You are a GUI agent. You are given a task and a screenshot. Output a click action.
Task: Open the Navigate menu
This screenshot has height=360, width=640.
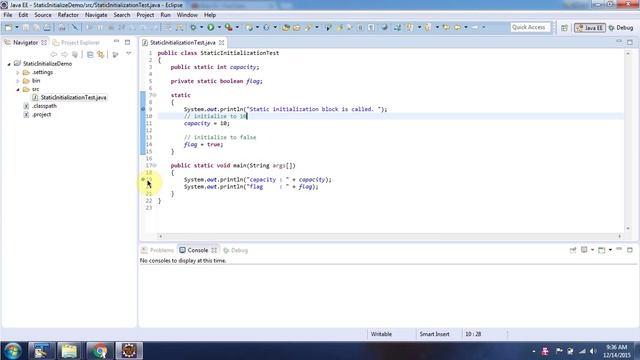click(x=96, y=15)
